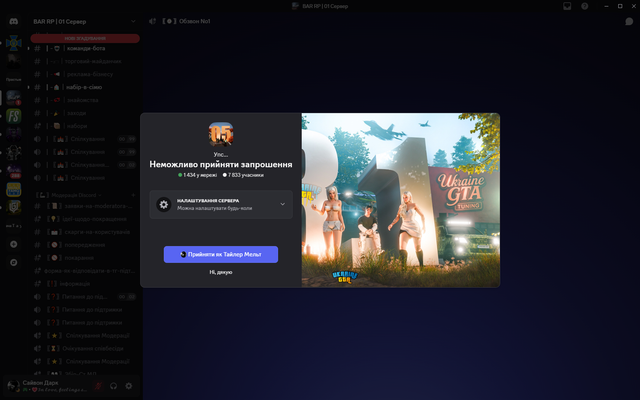Viewport: 640px width, 400px height.
Task: Toggle headphones deafen in user panel
Action: (113, 386)
